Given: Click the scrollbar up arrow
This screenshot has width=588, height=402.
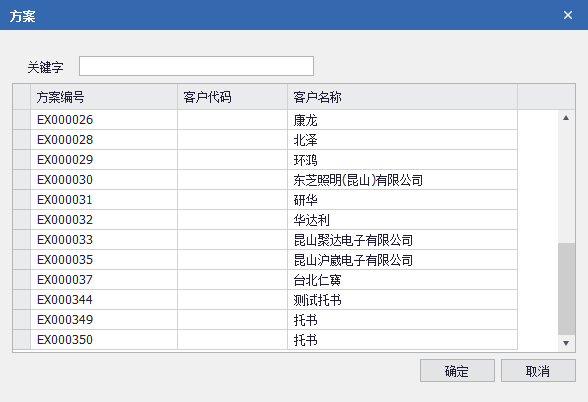Looking at the screenshot, I should pyautogui.click(x=566, y=118).
